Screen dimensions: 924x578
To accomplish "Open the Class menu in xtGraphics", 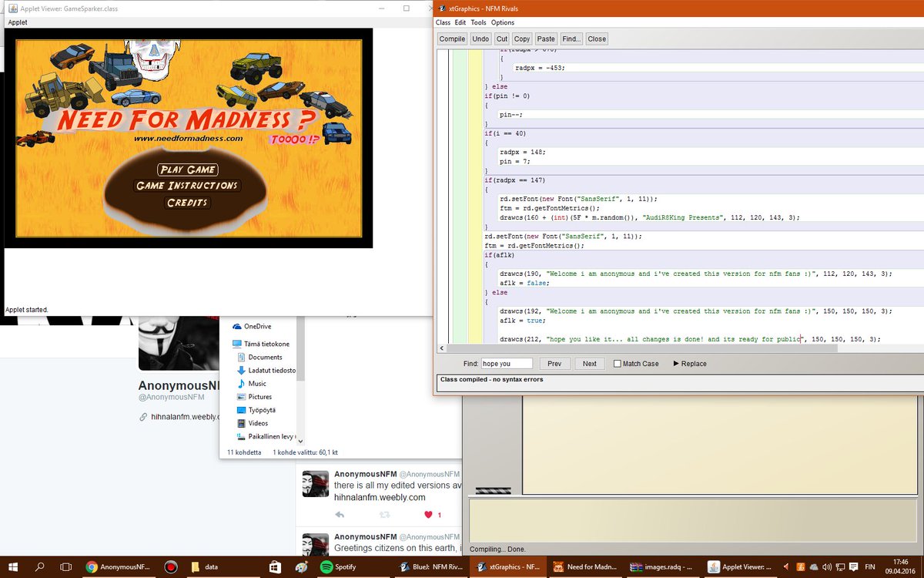I will click(443, 23).
